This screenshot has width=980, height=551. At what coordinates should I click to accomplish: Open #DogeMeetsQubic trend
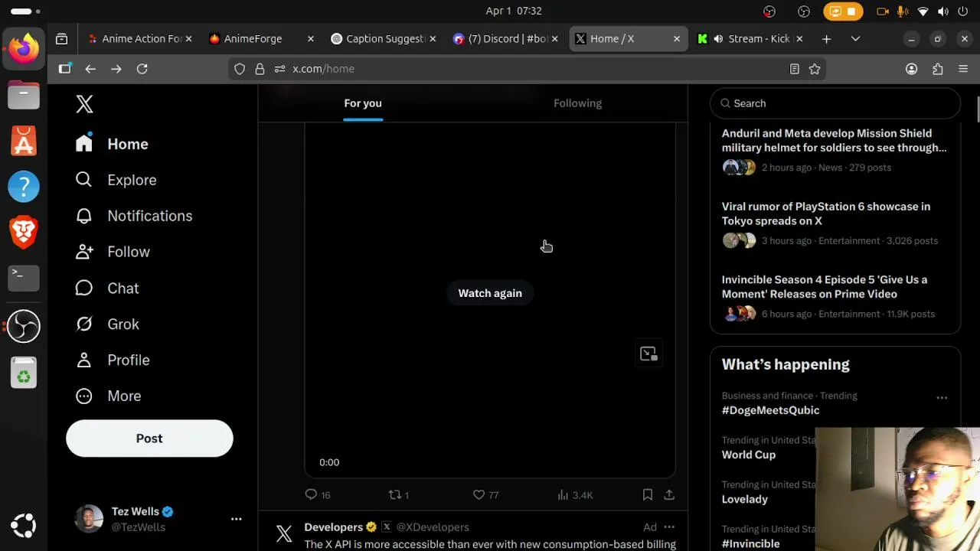(x=770, y=410)
